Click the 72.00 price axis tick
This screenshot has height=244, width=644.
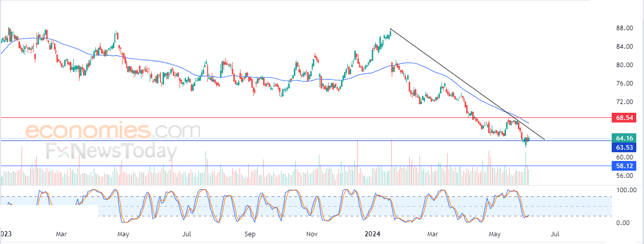click(x=623, y=102)
